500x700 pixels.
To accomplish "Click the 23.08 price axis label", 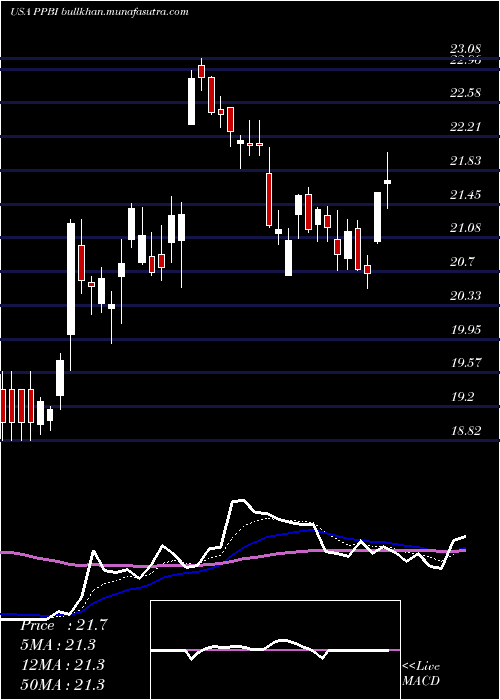I will pyautogui.click(x=466, y=49).
